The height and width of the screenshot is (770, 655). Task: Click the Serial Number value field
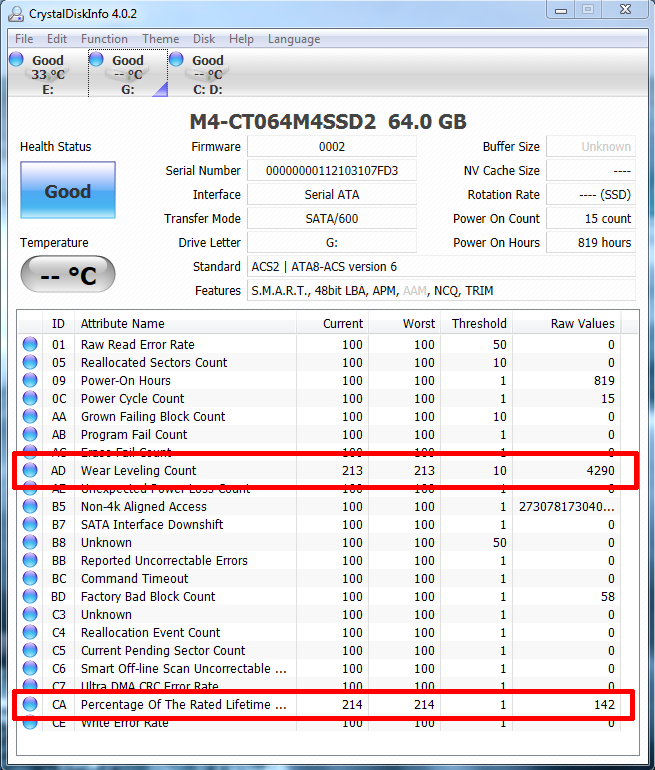[x=332, y=171]
